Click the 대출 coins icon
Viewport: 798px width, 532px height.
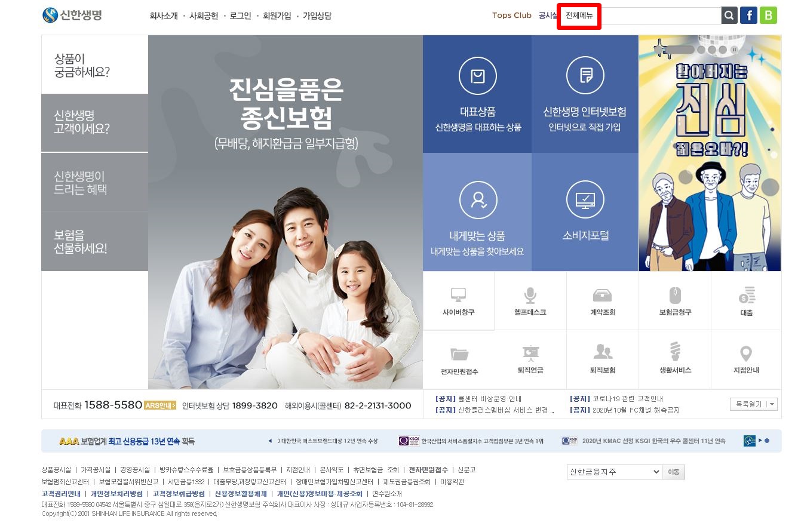(x=747, y=295)
